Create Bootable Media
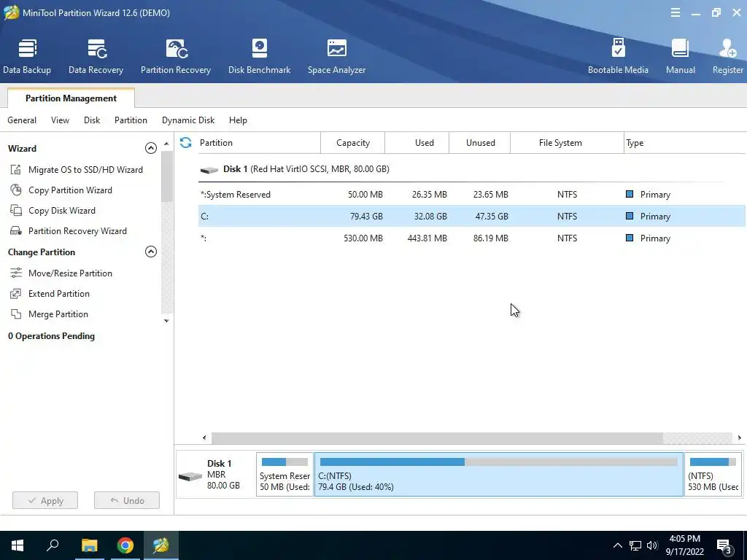This screenshot has width=747, height=560. (x=618, y=57)
